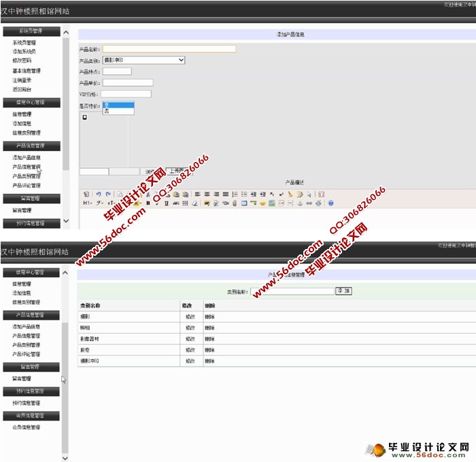Apply underline formatting in the editor toolbar
Image resolution: width=476 pixels, height=462 pixels.
point(167,203)
